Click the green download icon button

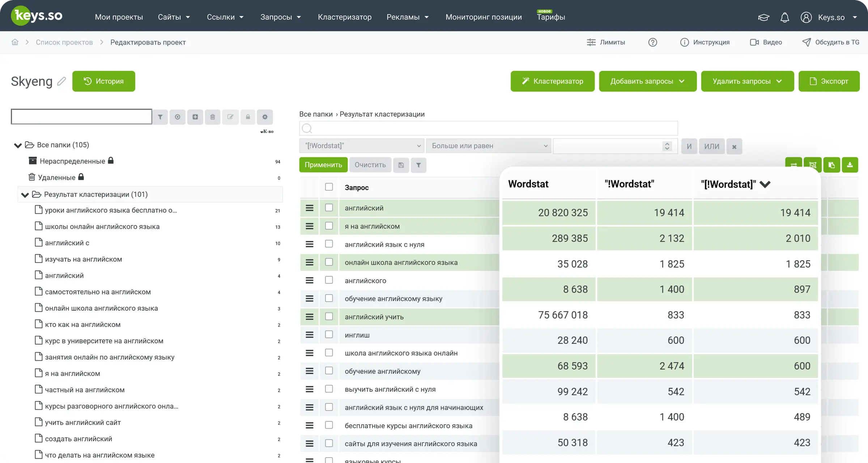tap(850, 165)
